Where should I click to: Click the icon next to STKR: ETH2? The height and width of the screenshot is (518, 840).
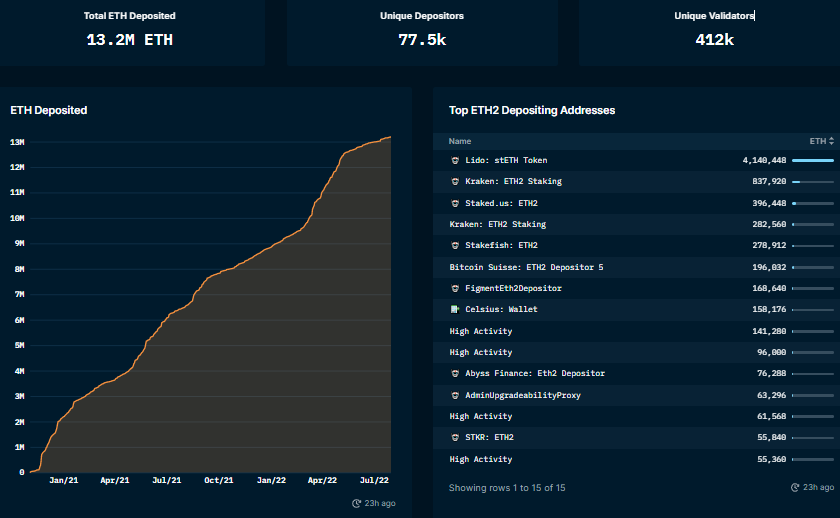455,437
